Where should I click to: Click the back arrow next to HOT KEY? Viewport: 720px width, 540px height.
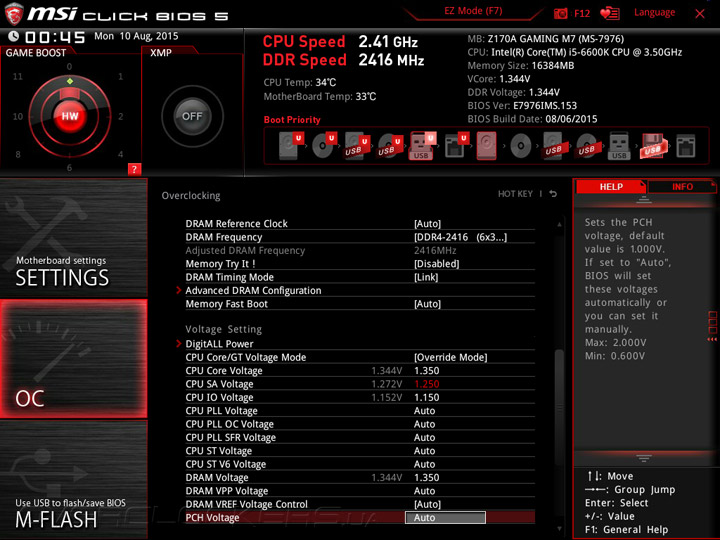pyautogui.click(x=553, y=194)
